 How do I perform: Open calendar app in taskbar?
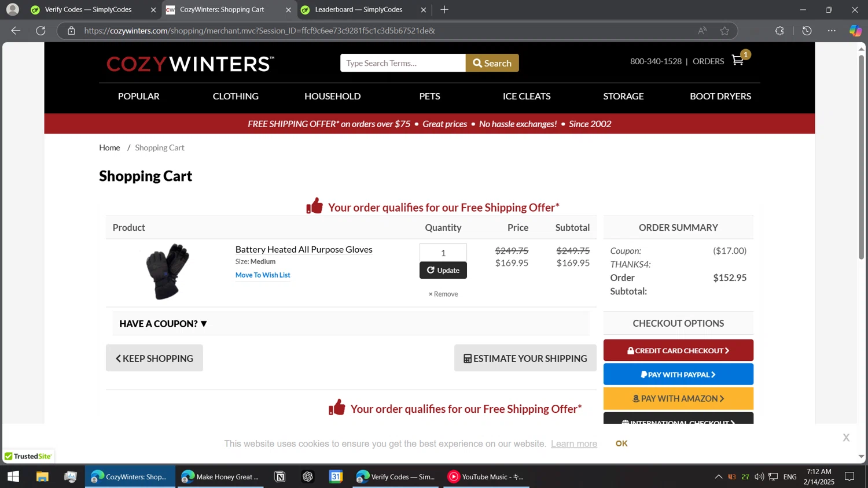pos(336,476)
